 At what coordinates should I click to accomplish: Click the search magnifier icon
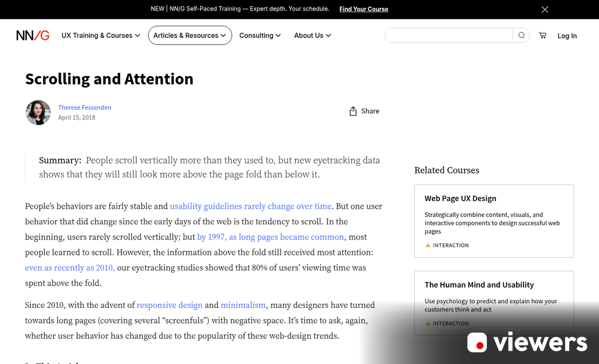point(520,35)
